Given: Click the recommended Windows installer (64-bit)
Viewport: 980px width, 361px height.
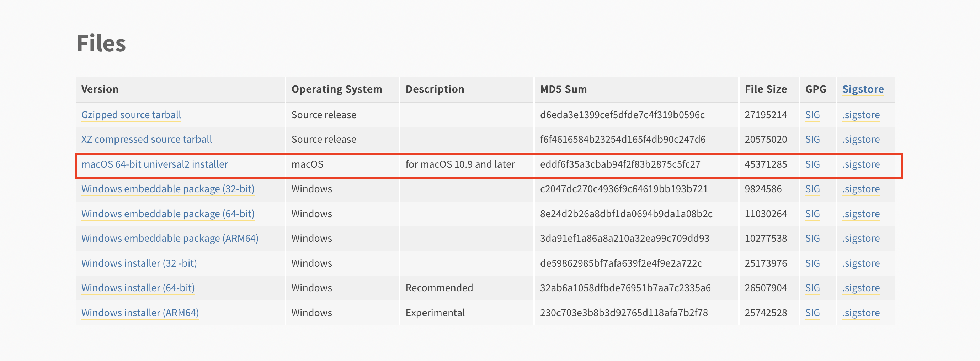Looking at the screenshot, I should pyautogui.click(x=138, y=288).
